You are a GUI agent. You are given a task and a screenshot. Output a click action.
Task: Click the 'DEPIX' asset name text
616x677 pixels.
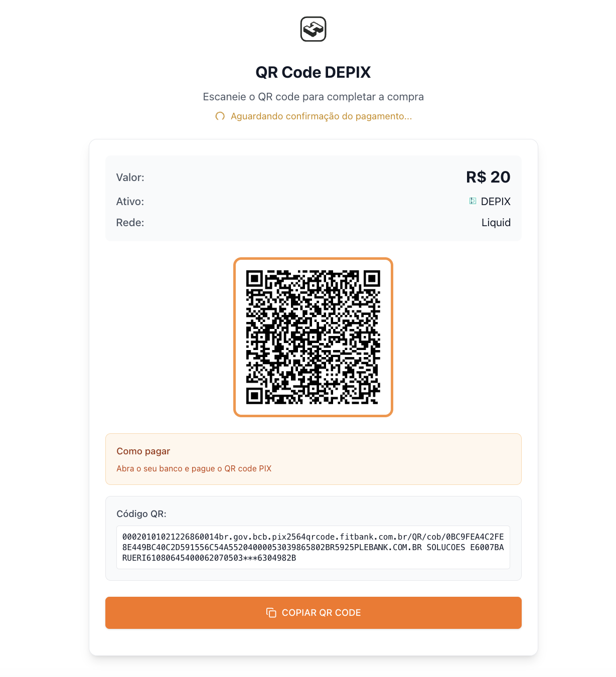point(496,202)
